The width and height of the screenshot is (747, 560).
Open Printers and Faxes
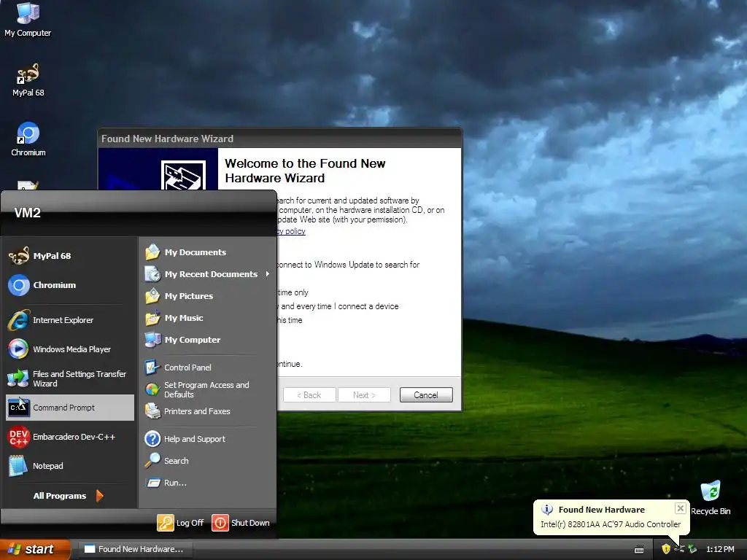[206, 411]
